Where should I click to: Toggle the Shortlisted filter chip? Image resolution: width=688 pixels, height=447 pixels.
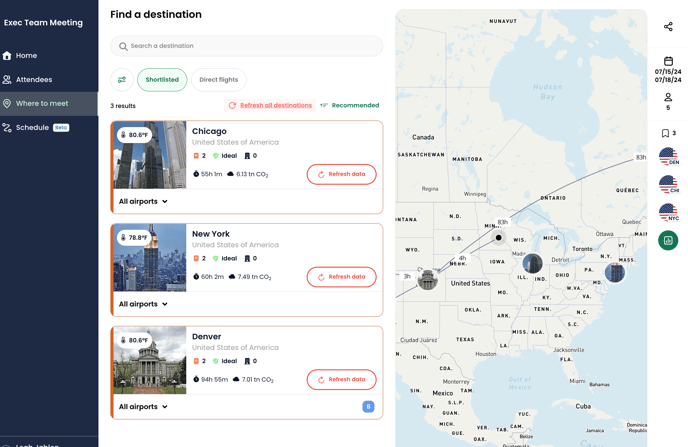162,80
